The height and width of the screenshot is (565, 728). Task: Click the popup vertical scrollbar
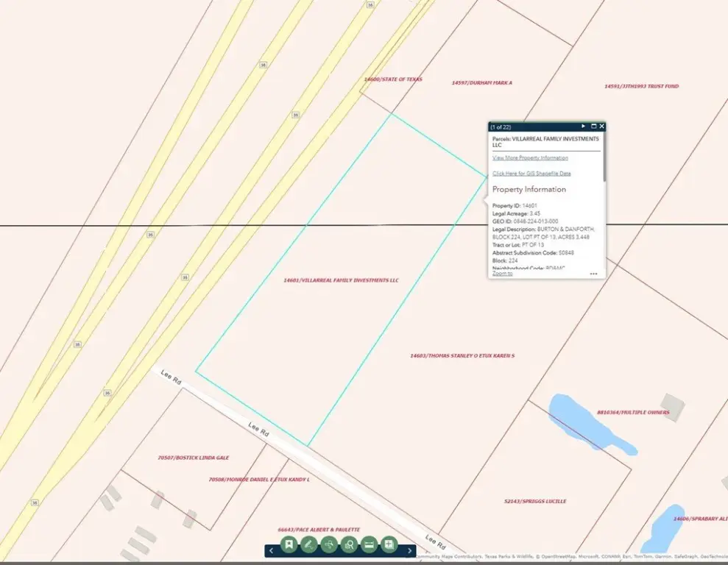click(x=604, y=157)
